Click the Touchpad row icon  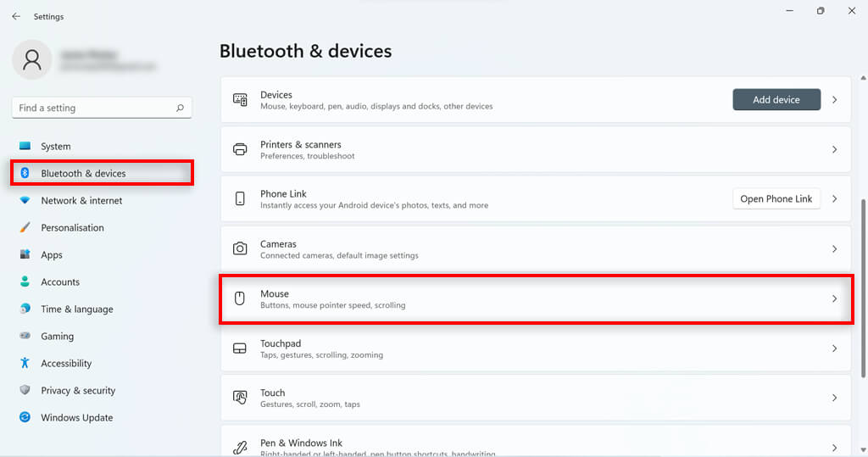pos(240,348)
